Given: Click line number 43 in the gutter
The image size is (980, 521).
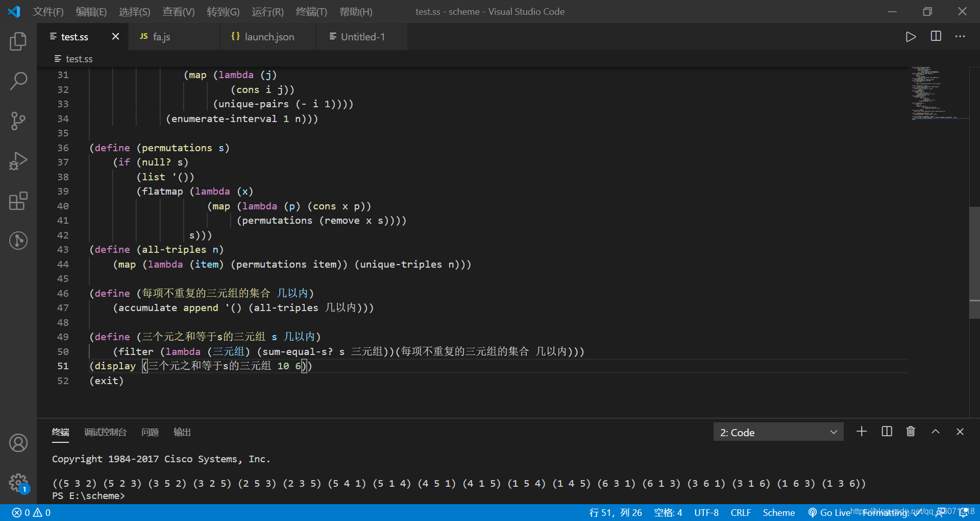Looking at the screenshot, I should click(x=63, y=249).
